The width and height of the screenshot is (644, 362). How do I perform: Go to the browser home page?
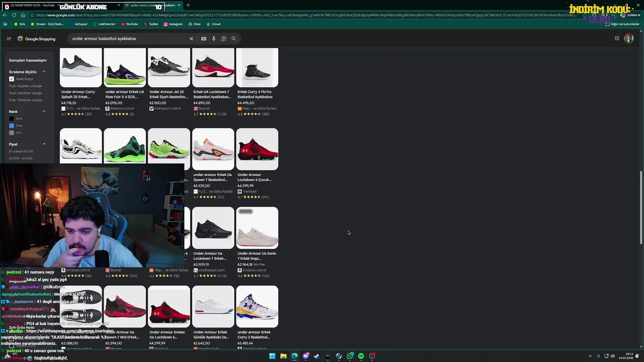click(23, 15)
